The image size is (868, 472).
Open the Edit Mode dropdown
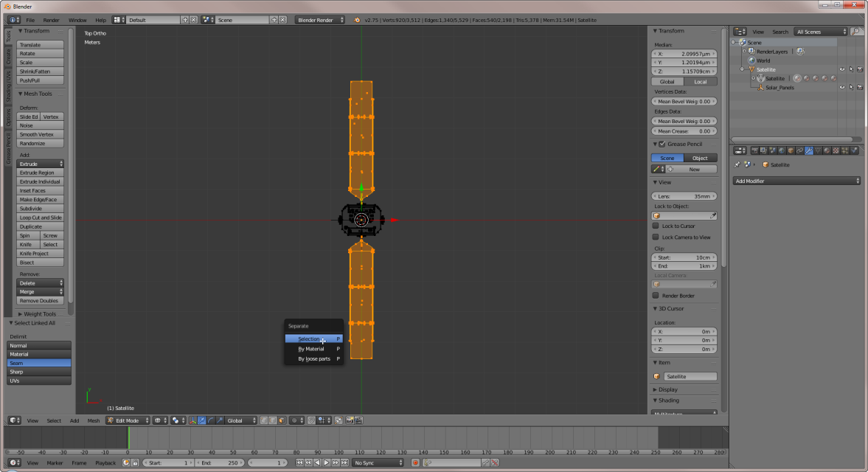(128, 420)
